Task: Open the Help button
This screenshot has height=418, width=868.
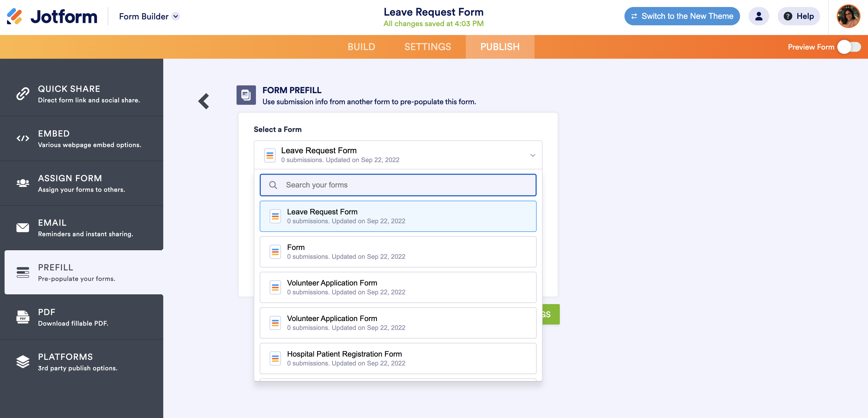Action: click(798, 16)
